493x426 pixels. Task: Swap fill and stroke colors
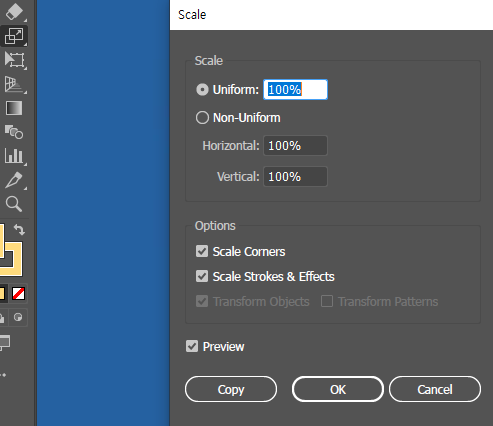click(19, 229)
